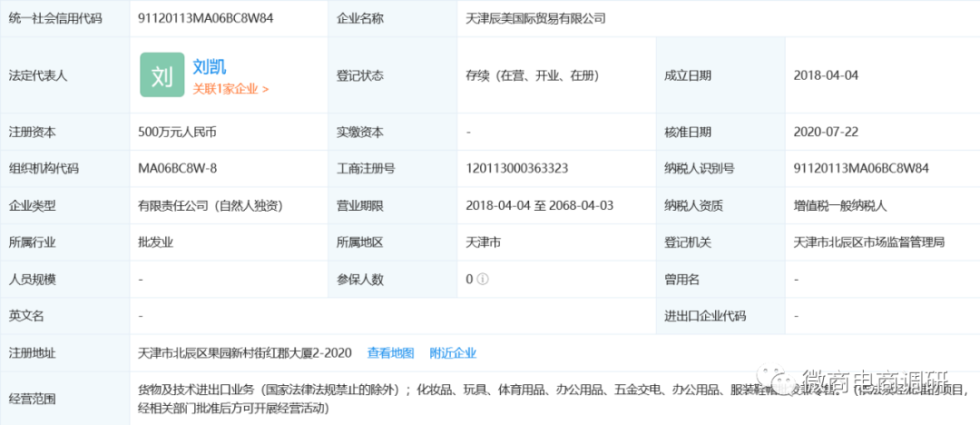Image resolution: width=980 pixels, height=425 pixels.
Task: Click the 营业期限 label
Action: click(359, 205)
